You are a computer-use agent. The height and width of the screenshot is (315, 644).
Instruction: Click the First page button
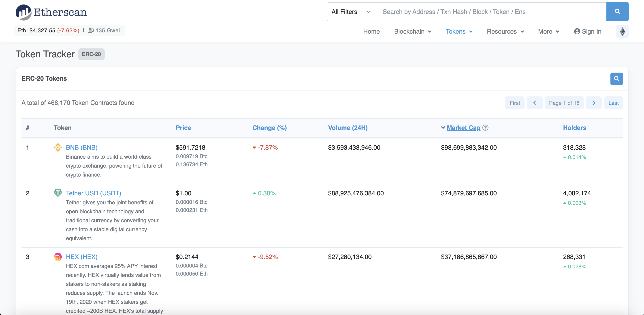pos(514,103)
